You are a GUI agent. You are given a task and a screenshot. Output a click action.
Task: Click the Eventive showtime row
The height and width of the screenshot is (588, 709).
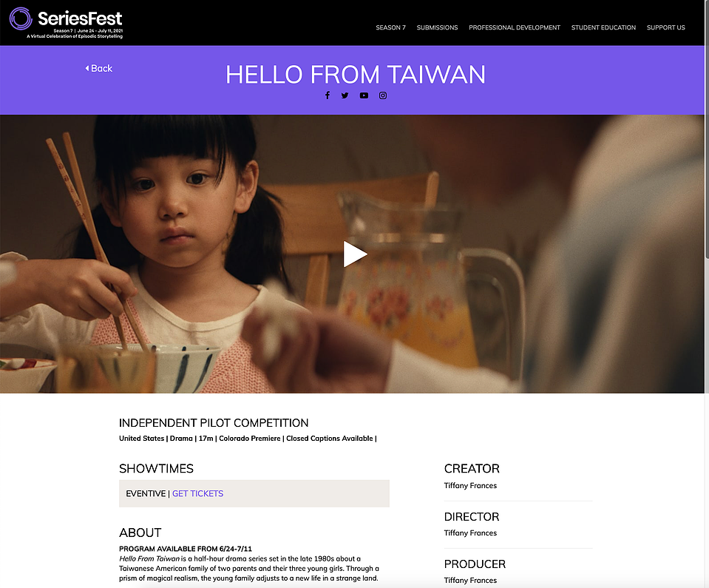click(254, 493)
